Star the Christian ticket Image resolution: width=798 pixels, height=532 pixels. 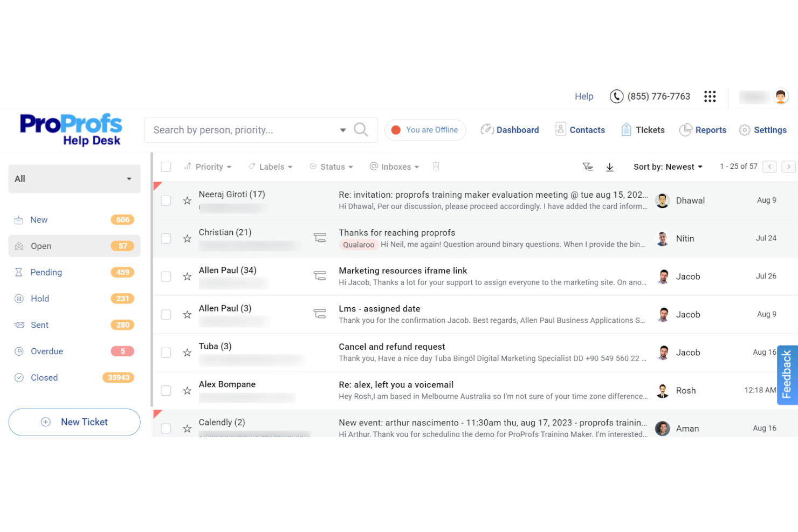click(x=187, y=238)
